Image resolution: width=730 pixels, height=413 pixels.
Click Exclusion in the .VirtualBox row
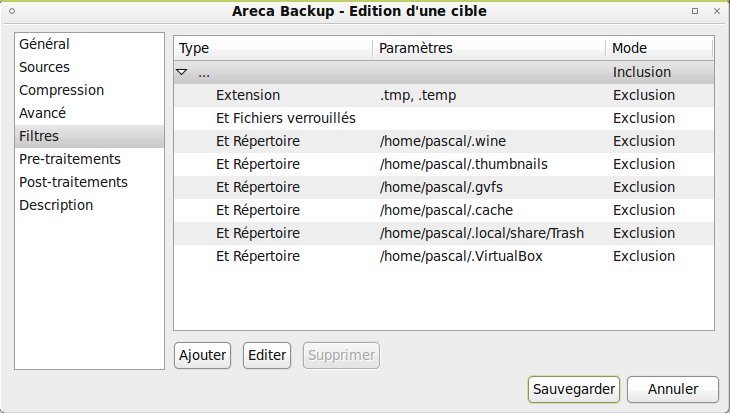click(x=644, y=256)
